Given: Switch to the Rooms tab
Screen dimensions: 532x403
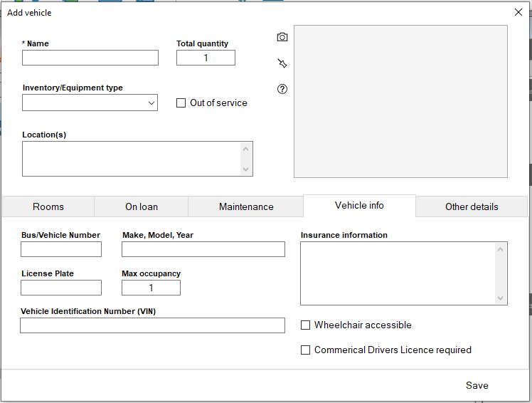Looking at the screenshot, I should tap(48, 206).
